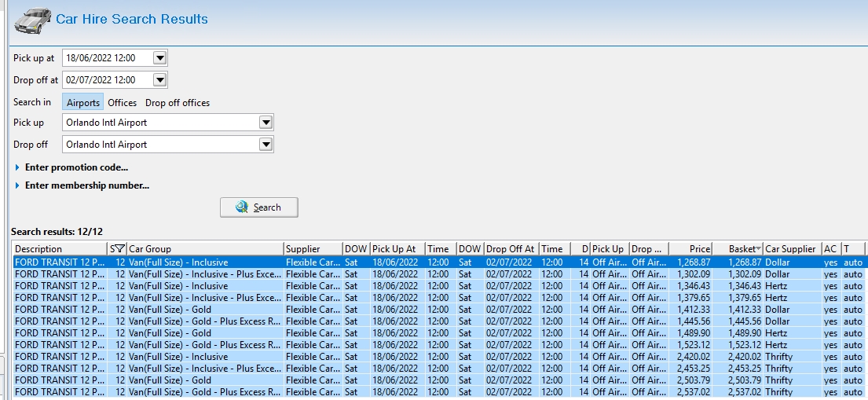Sort by Car Supplier column header

tap(793, 249)
